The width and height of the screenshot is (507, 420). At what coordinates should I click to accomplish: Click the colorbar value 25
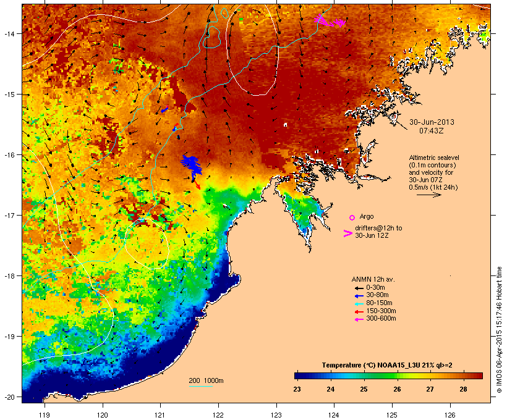364,389
